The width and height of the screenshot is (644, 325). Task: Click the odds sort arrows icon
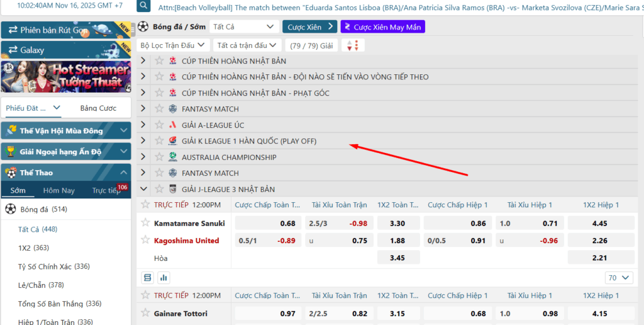353,45
